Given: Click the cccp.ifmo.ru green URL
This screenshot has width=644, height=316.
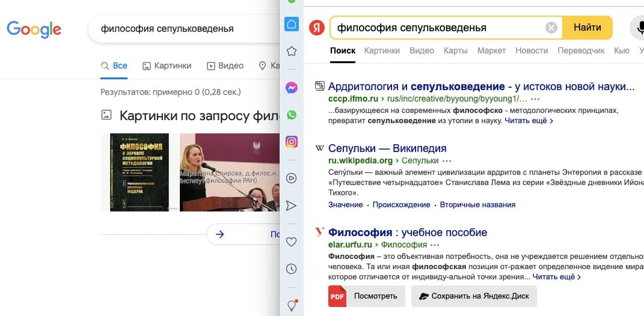Looking at the screenshot, I should [x=354, y=99].
